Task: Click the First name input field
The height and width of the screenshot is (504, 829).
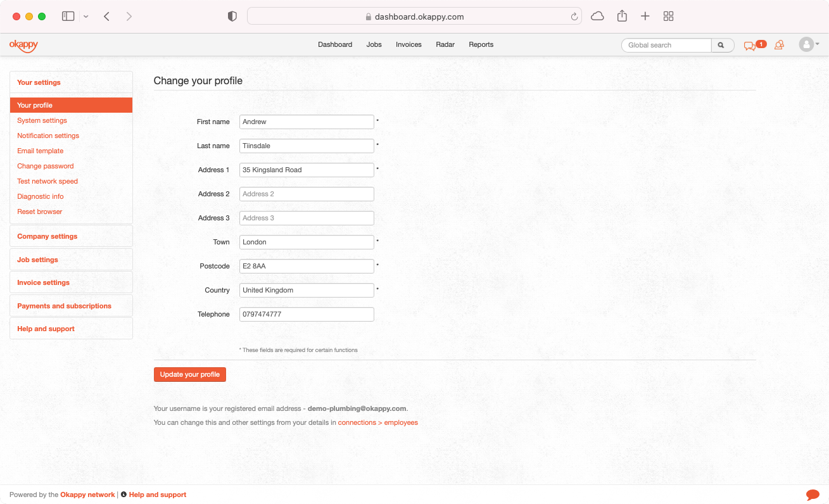Action: pyautogui.click(x=307, y=122)
